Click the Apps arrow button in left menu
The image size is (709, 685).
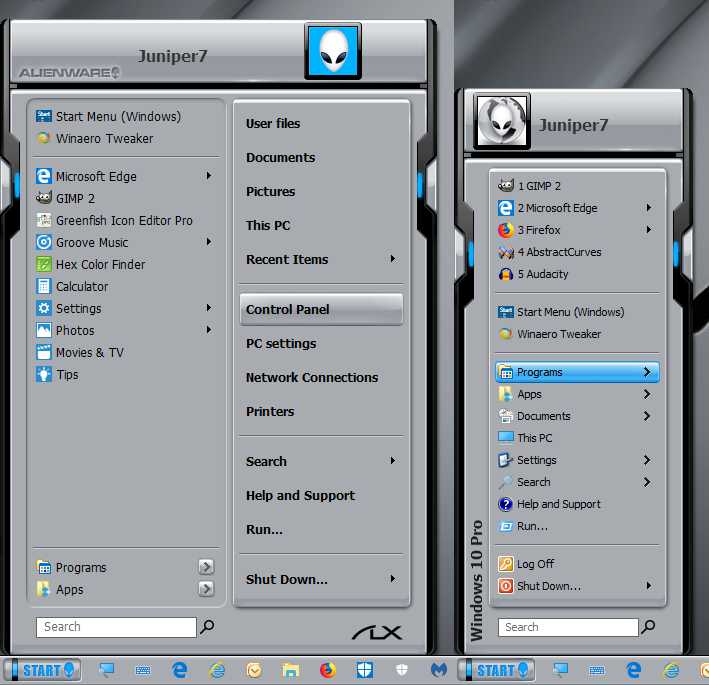pyautogui.click(x=206, y=589)
